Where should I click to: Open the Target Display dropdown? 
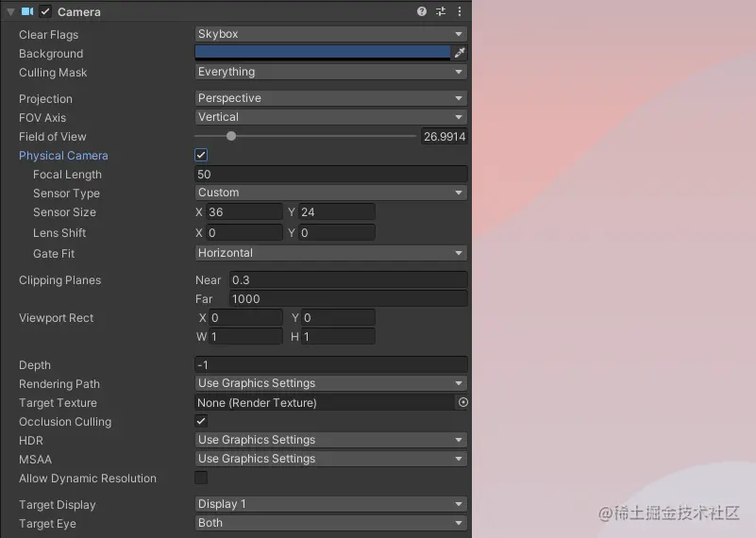[x=330, y=504]
